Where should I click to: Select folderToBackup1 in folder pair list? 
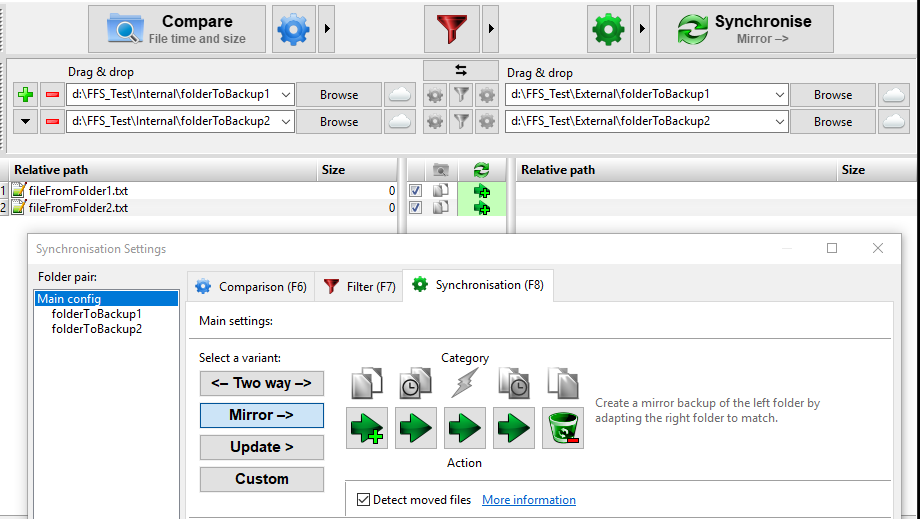point(97,314)
